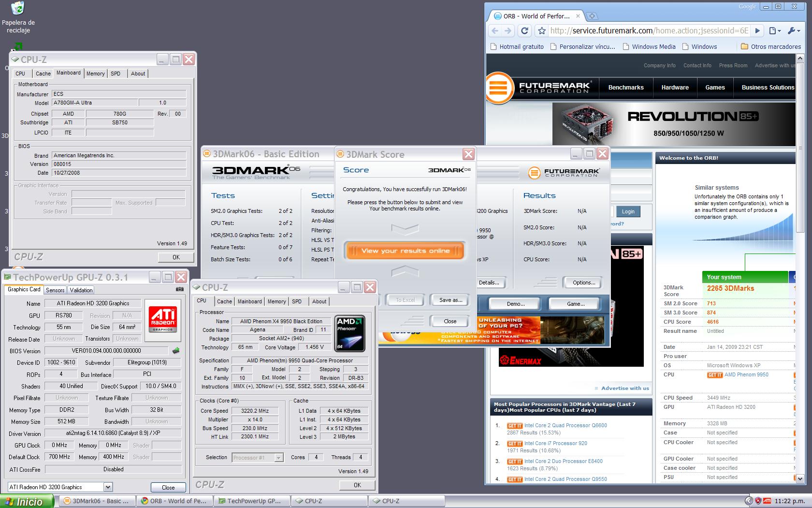
Task: Click the Chrome address bar URL
Action: point(649,30)
